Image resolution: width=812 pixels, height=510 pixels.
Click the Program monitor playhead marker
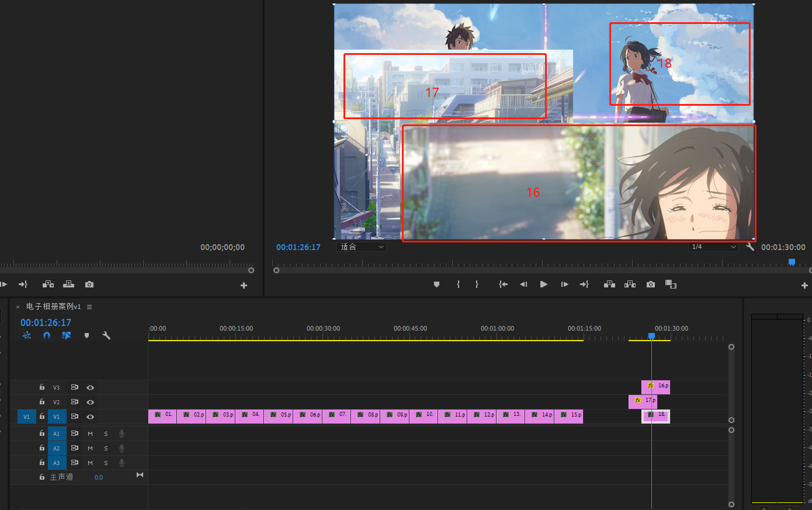[x=792, y=262]
